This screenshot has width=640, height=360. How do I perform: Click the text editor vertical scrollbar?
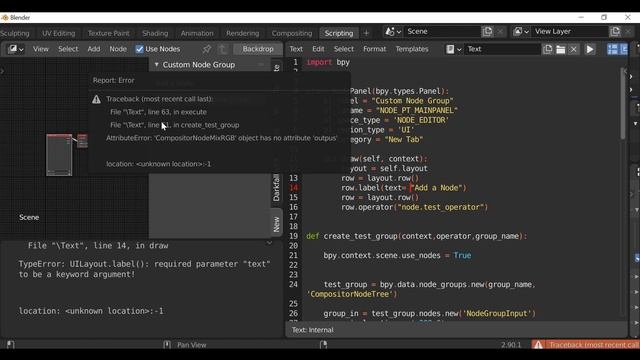[x=623, y=104]
